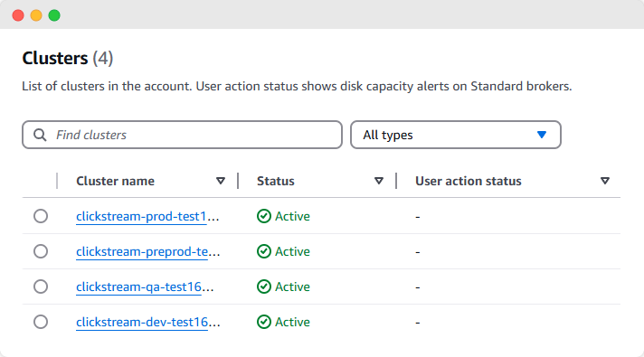
Task: Click the magnifier search icon
Action: [x=40, y=135]
